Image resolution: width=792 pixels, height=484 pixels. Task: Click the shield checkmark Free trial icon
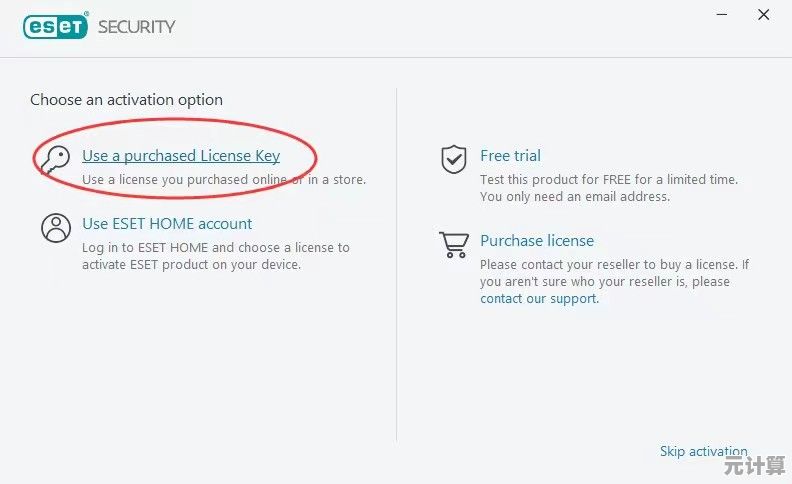coord(454,159)
